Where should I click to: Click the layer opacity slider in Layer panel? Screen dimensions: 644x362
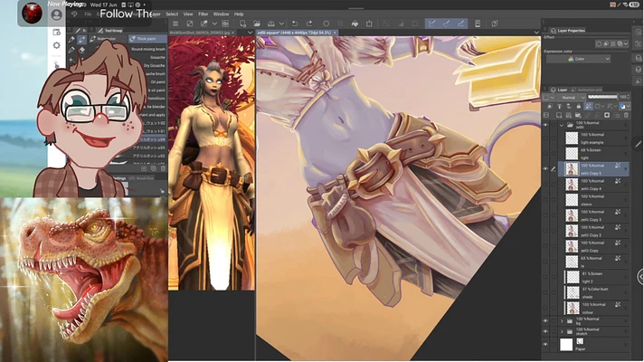[602, 97]
